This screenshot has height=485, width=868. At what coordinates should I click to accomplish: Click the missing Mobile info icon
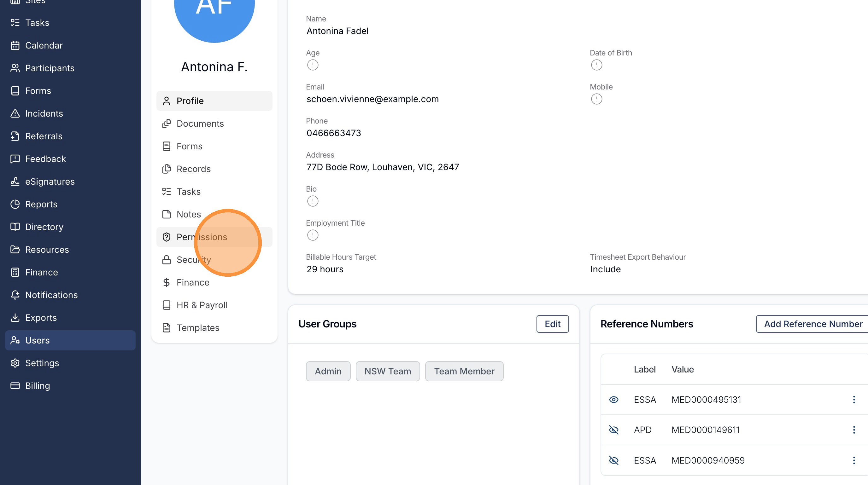(596, 99)
